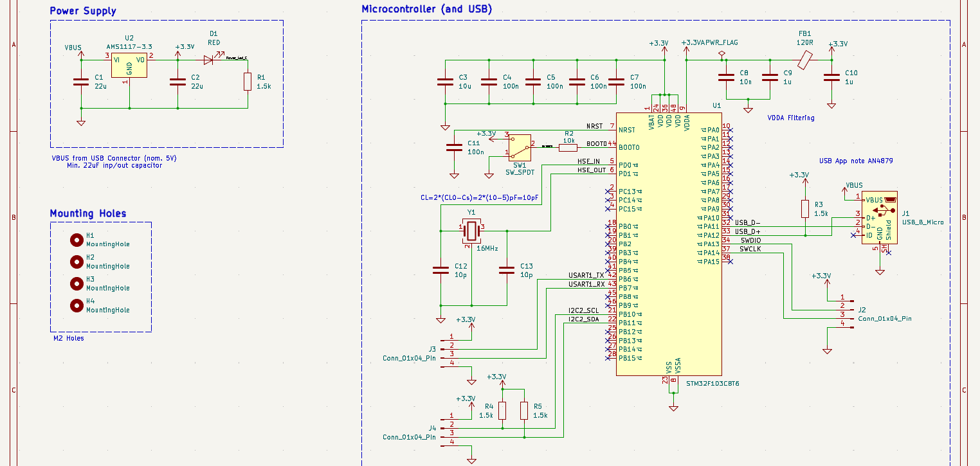The image size is (980, 466).
Task: Select capacitor C10 symbol
Action: tap(831, 78)
